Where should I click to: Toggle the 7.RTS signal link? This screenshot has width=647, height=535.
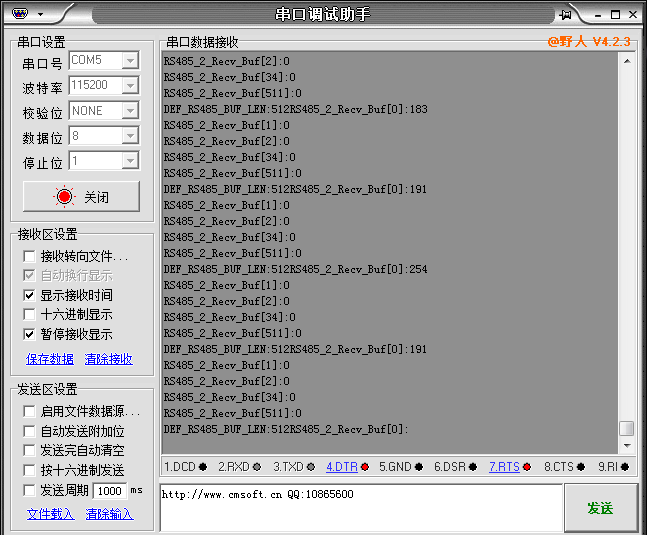point(504,467)
